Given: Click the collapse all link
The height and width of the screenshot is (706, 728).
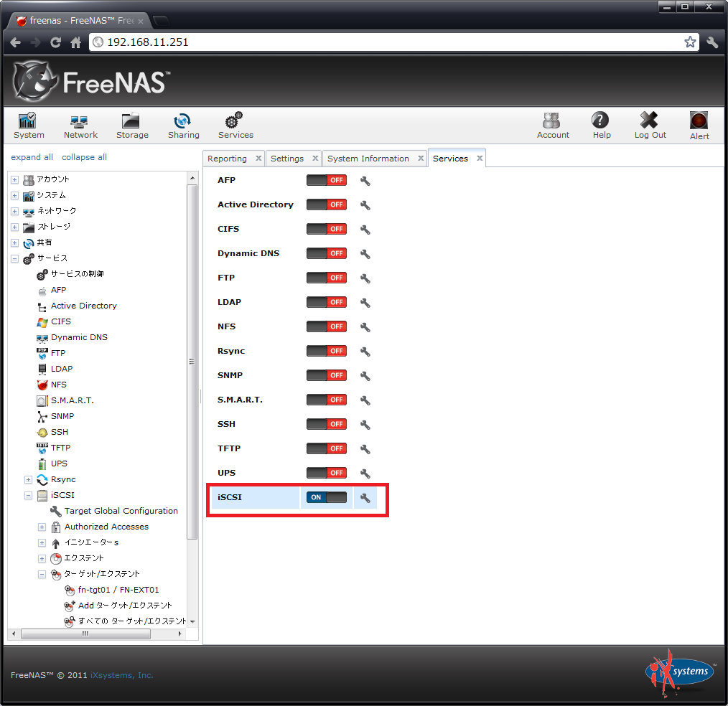Looking at the screenshot, I should [x=84, y=157].
